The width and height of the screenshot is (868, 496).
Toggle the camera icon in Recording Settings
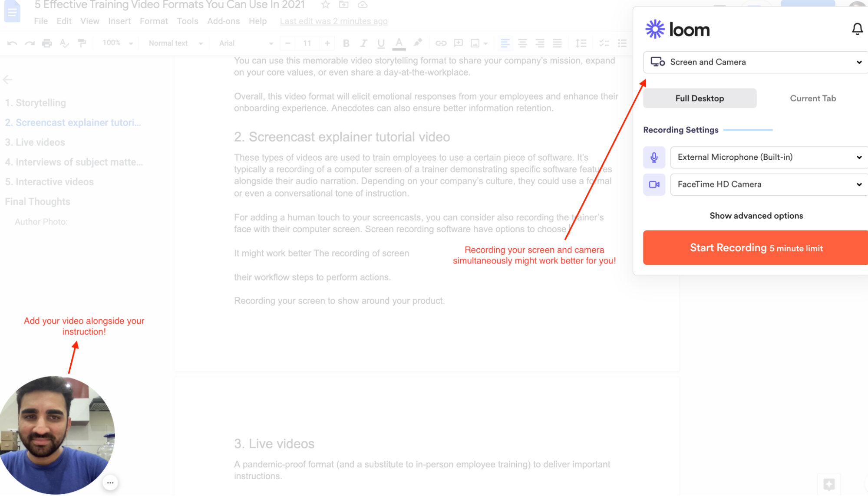click(654, 184)
